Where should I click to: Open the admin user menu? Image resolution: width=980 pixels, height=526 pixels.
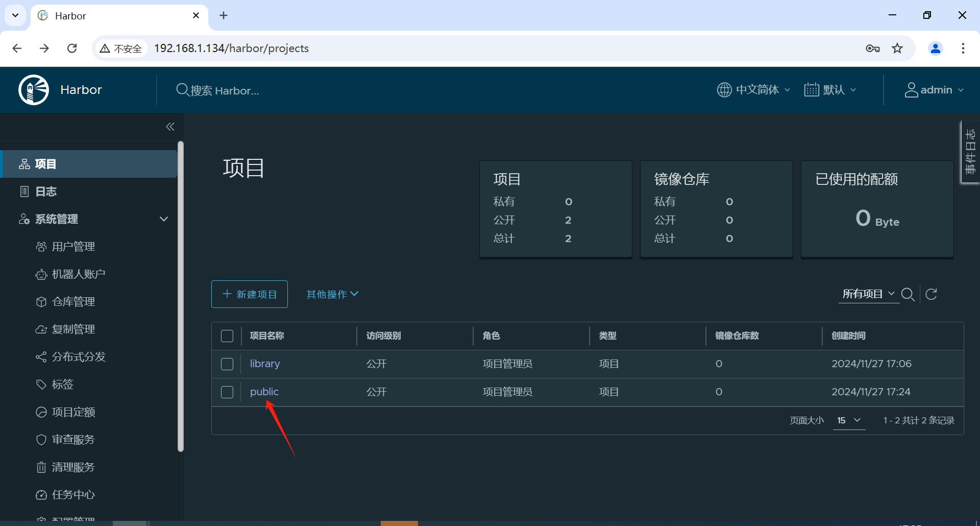point(934,90)
